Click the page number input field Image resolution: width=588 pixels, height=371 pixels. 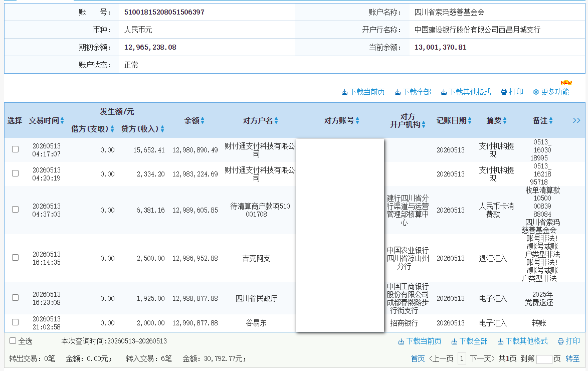pyautogui.click(x=544, y=359)
